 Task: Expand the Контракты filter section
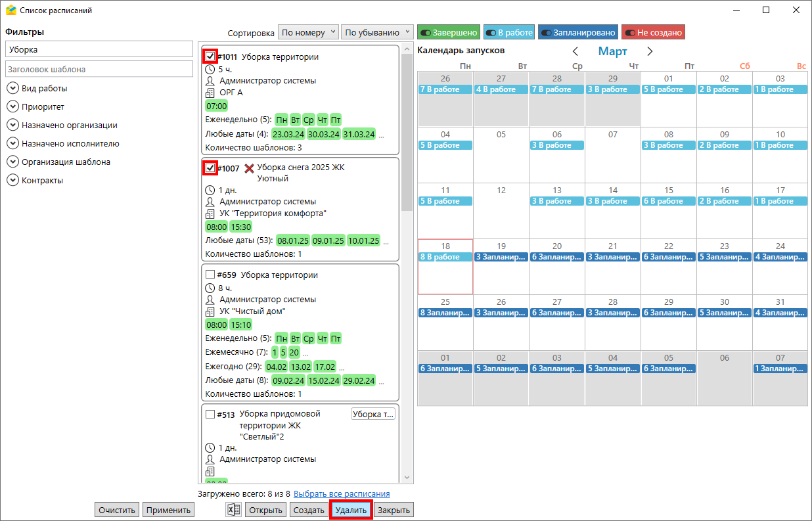tap(12, 181)
